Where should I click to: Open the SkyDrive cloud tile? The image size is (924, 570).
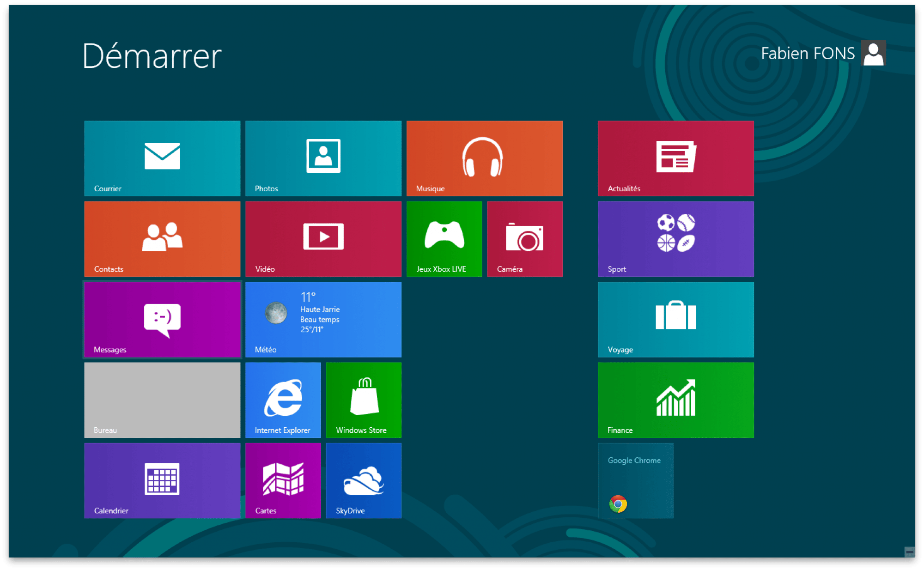364,480
